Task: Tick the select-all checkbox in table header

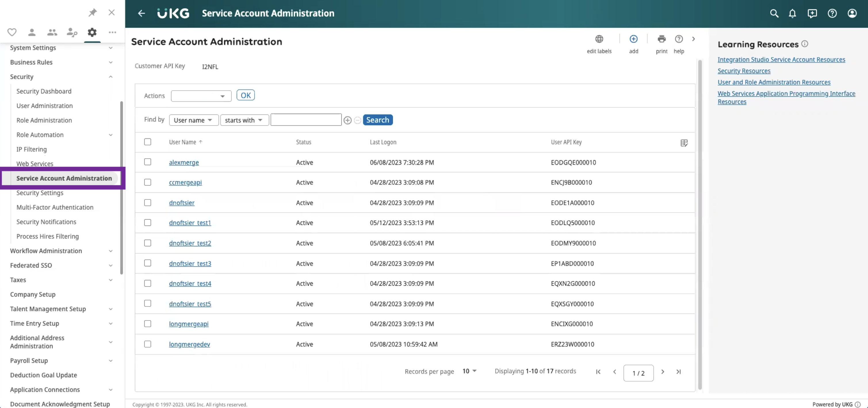Action: point(148,142)
